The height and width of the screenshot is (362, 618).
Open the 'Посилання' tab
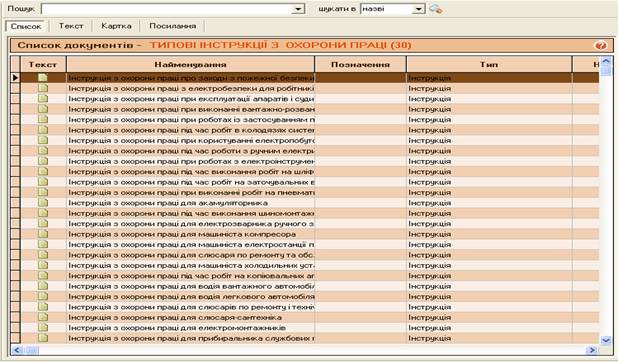pos(173,26)
